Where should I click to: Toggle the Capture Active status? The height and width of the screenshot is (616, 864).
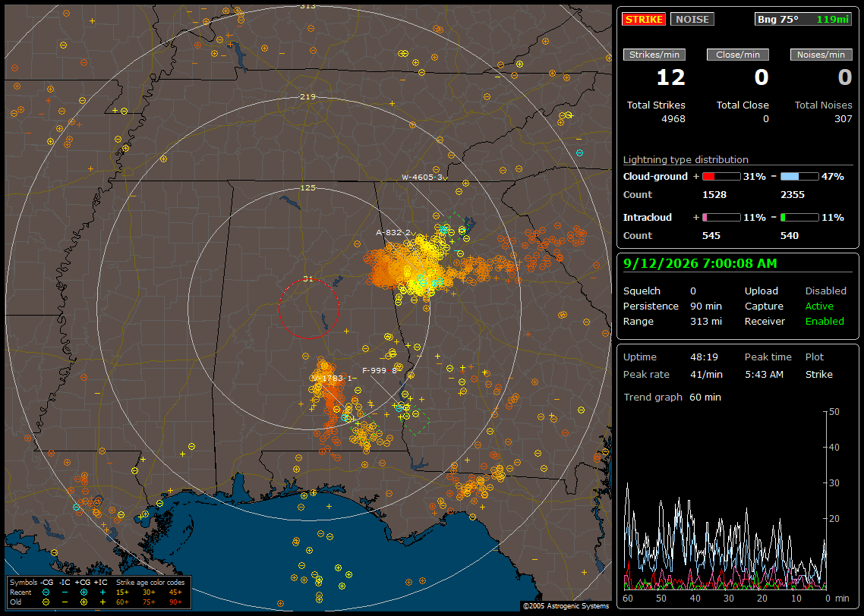pyautogui.click(x=818, y=306)
